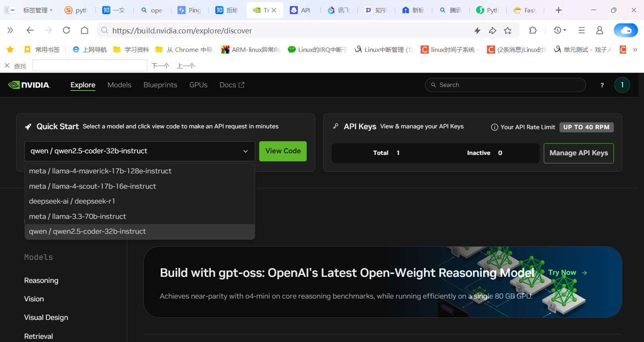Open the Blueprints nav tab
Image resolution: width=644 pixels, height=342 pixels.
(160, 85)
